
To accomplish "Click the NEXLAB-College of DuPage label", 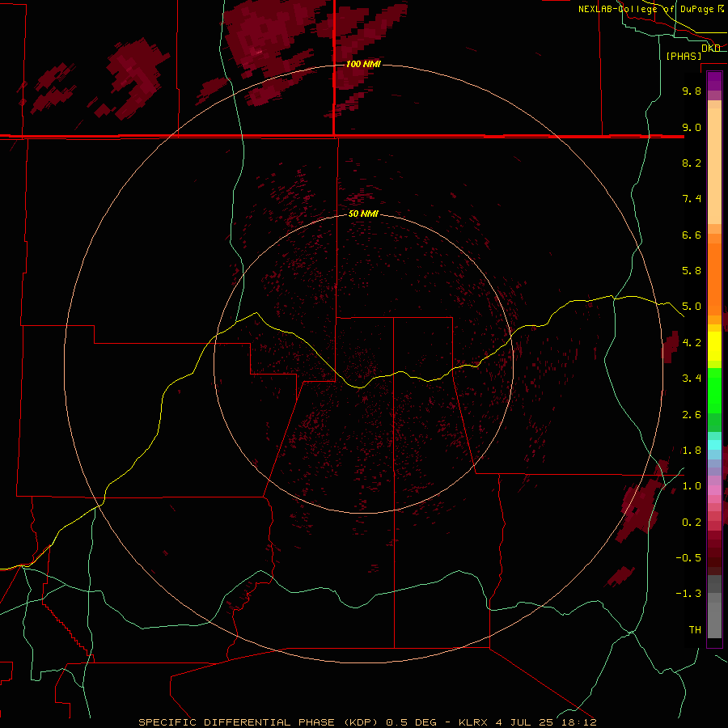I will pyautogui.click(x=646, y=9).
